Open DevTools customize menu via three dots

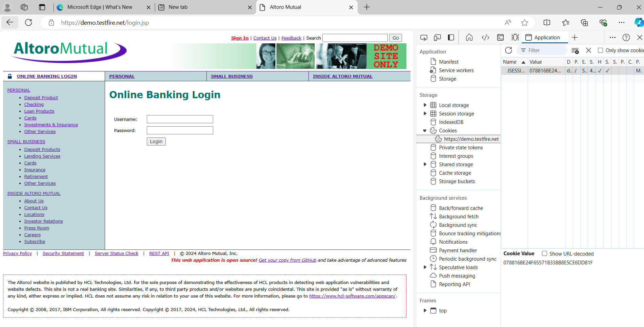pyautogui.click(x=612, y=37)
